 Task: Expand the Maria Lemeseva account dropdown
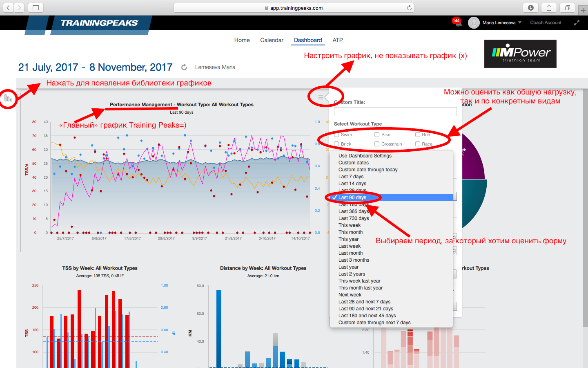click(502, 22)
